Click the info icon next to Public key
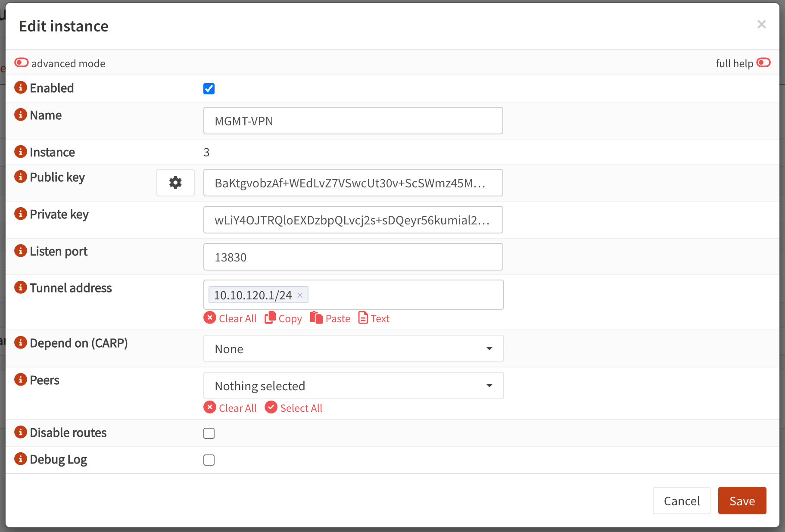Image resolution: width=785 pixels, height=532 pixels. pyautogui.click(x=20, y=176)
